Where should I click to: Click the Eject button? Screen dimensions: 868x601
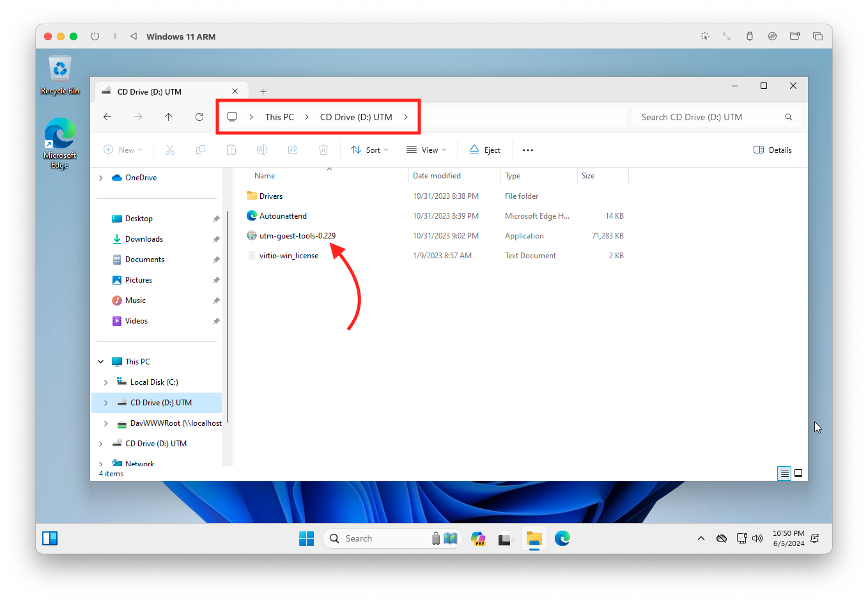click(x=485, y=150)
